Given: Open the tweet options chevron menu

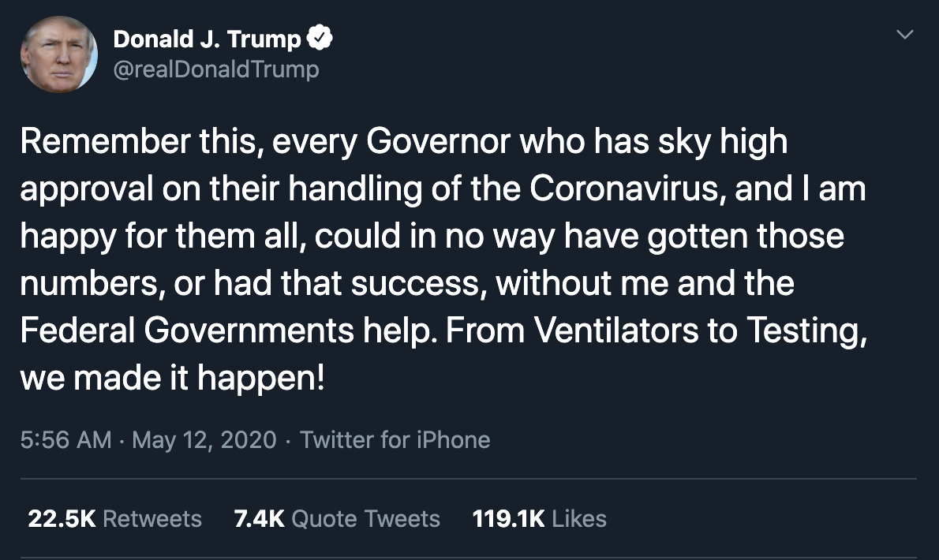Looking at the screenshot, I should (x=905, y=35).
